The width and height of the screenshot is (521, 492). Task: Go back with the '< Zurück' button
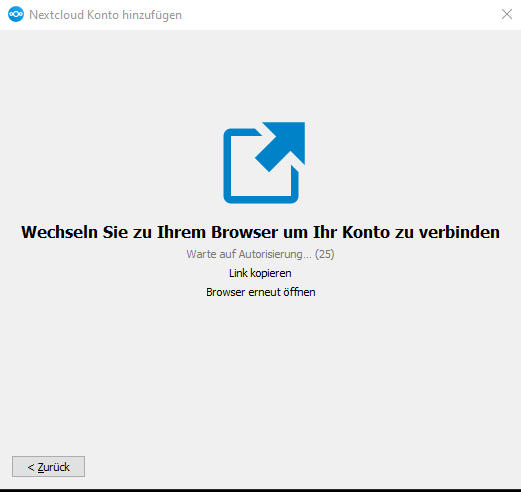pyautogui.click(x=48, y=467)
